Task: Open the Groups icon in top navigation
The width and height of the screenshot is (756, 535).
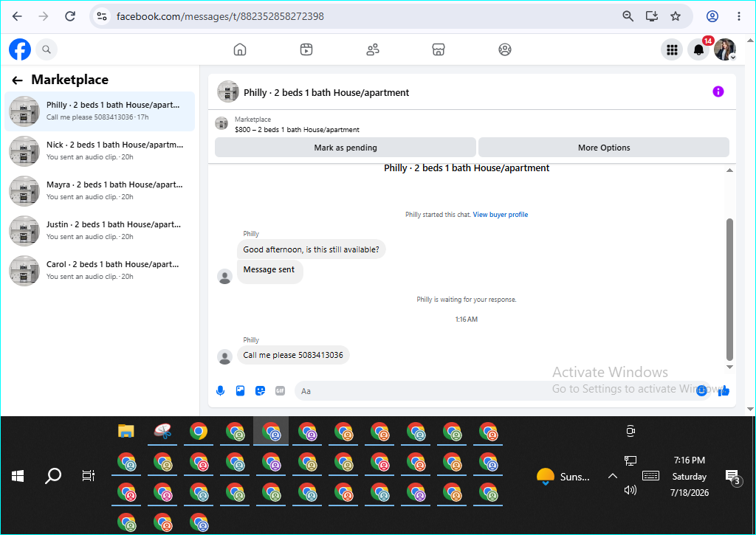Action: point(505,49)
